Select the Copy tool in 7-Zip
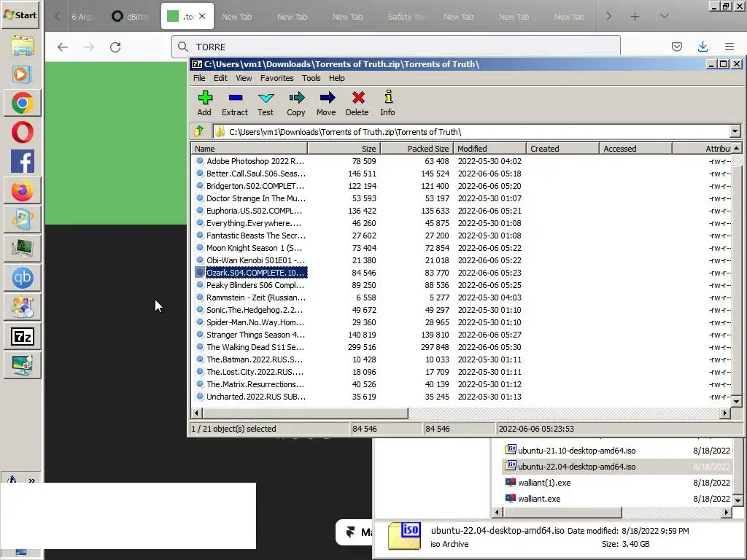Image resolution: width=747 pixels, height=560 pixels. click(296, 104)
